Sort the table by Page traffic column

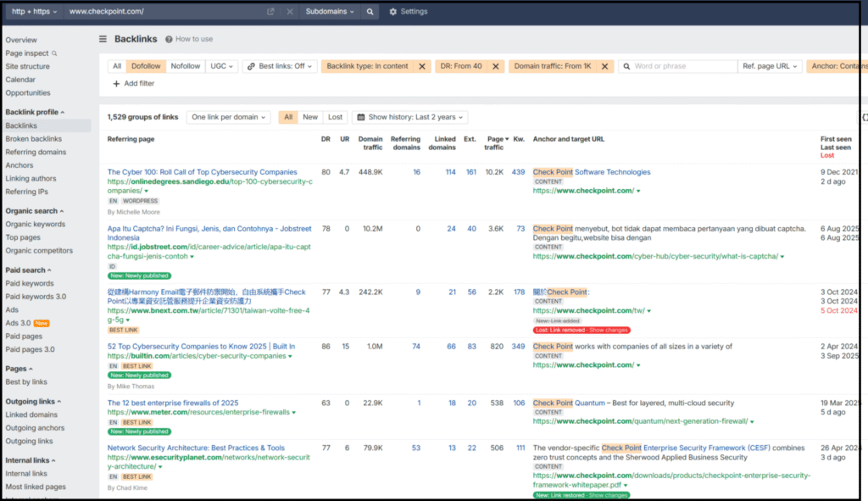493,143
